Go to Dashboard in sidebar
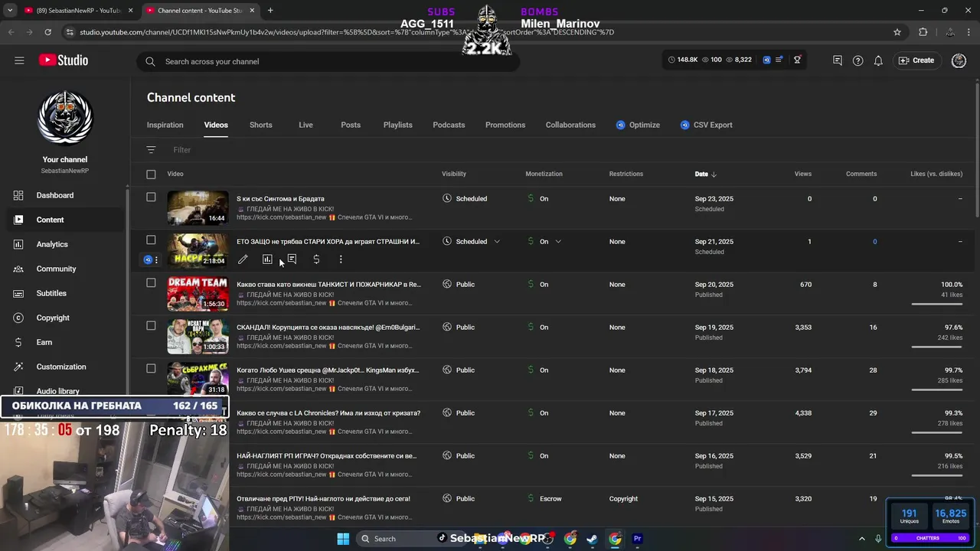 [x=64, y=195]
